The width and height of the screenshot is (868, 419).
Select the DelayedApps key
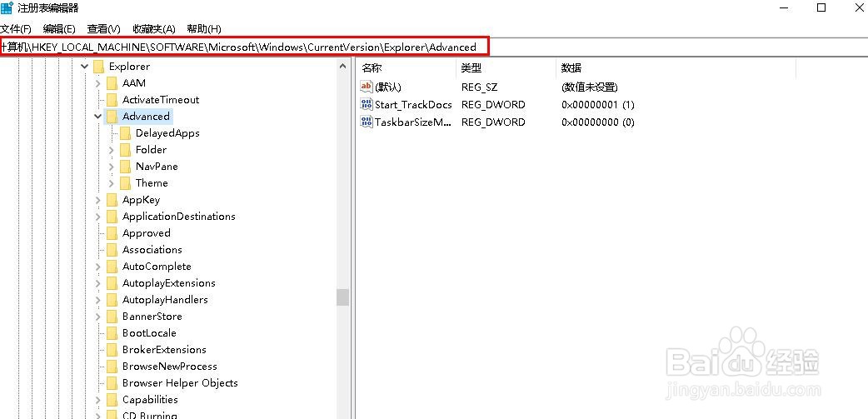167,132
